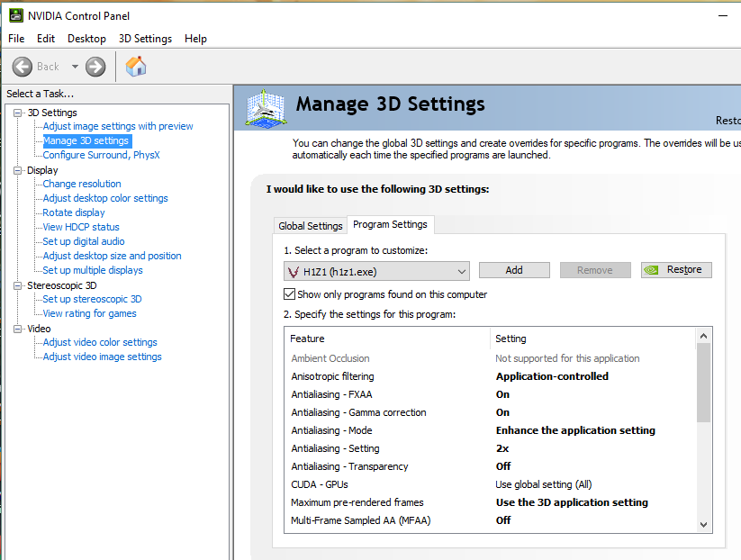Select Manage 3D settings in task tree

point(86,140)
